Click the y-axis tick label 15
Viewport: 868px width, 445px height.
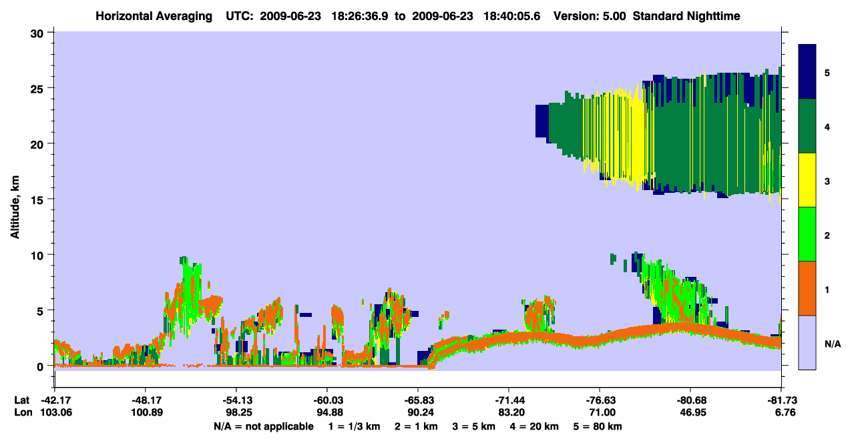click(x=38, y=199)
